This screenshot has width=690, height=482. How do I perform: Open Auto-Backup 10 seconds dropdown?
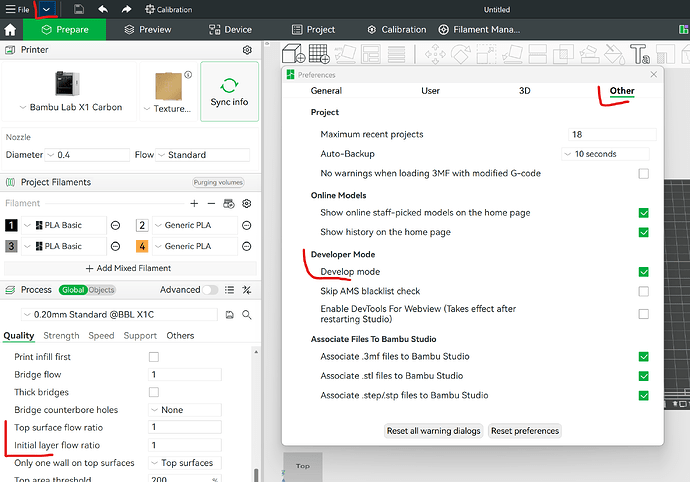(606, 154)
